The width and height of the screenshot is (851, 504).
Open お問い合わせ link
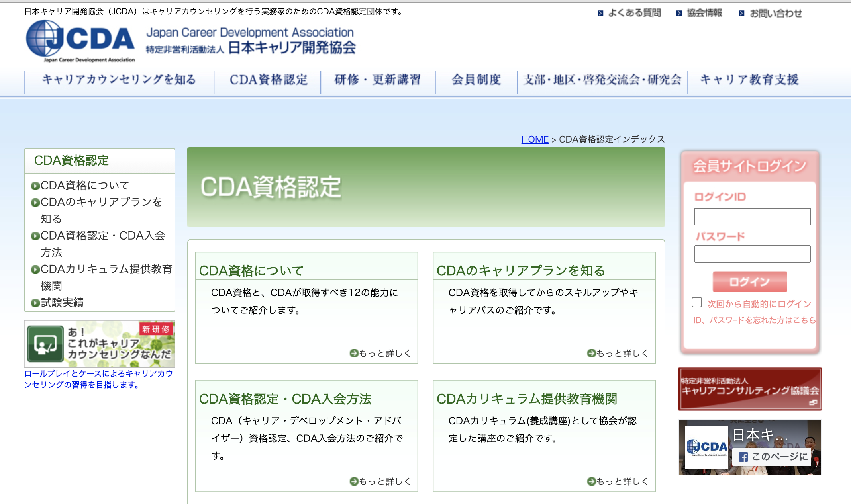point(776,13)
